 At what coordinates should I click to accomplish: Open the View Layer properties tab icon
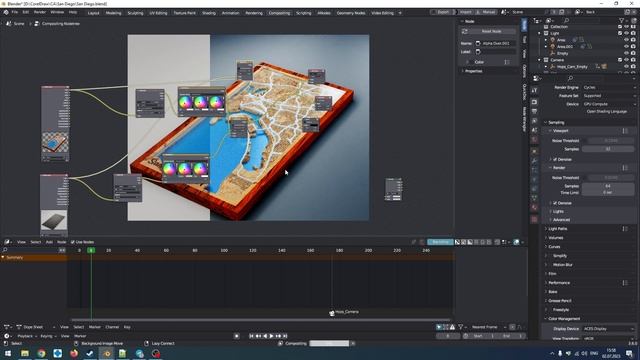[x=535, y=121]
